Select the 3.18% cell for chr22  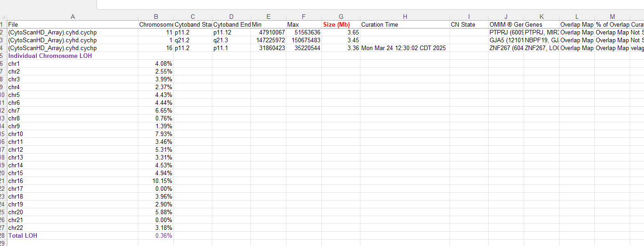click(156, 228)
